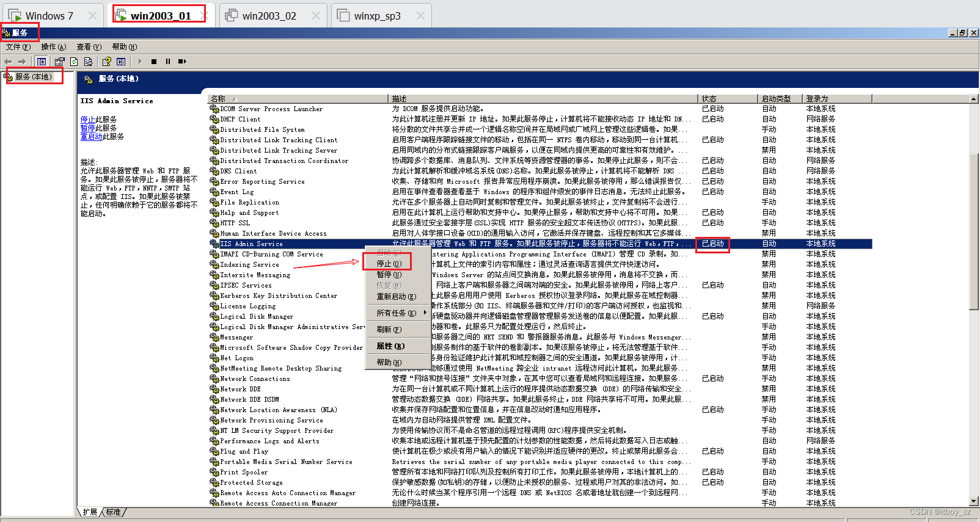Click the Pause Service toolbar icon

point(168,62)
